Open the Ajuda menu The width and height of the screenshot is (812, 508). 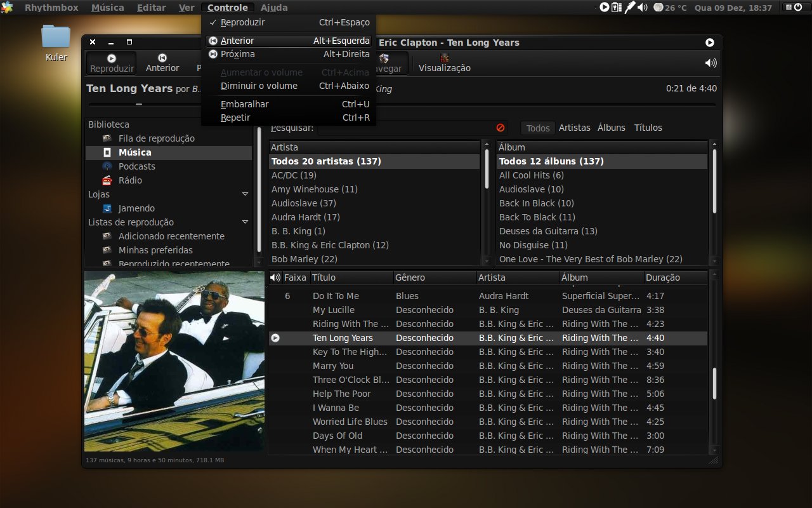click(x=274, y=8)
